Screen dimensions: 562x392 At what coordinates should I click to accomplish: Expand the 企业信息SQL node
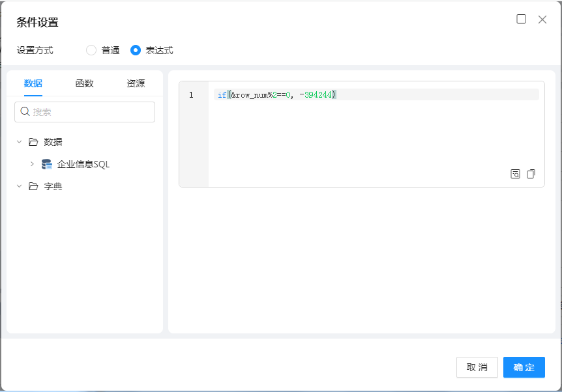point(32,164)
